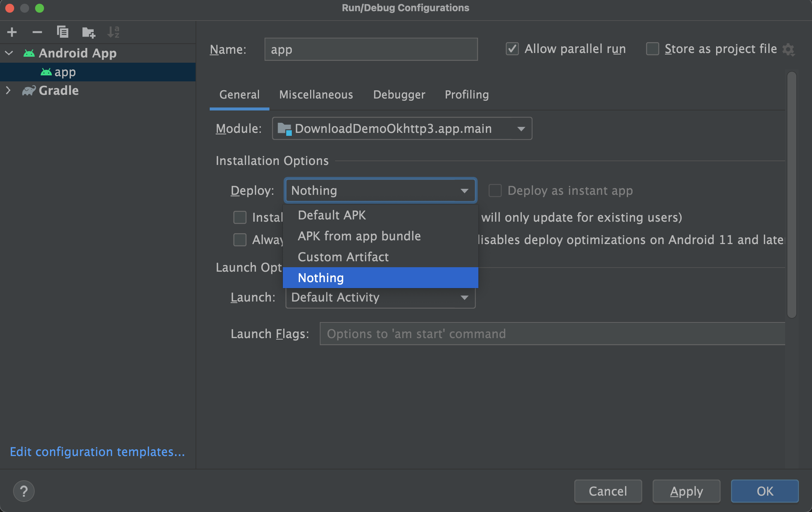The height and width of the screenshot is (512, 812).
Task: Switch to the General tab
Action: pyautogui.click(x=240, y=95)
